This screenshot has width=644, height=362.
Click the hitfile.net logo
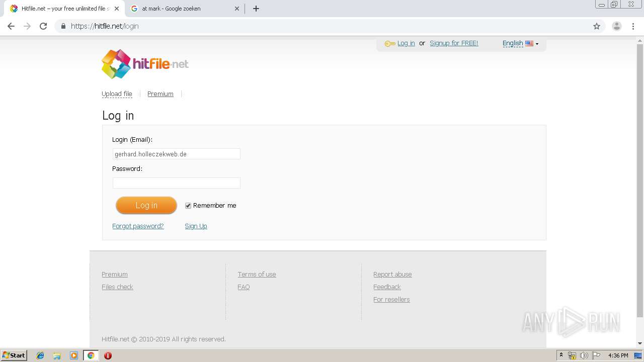[x=145, y=64]
